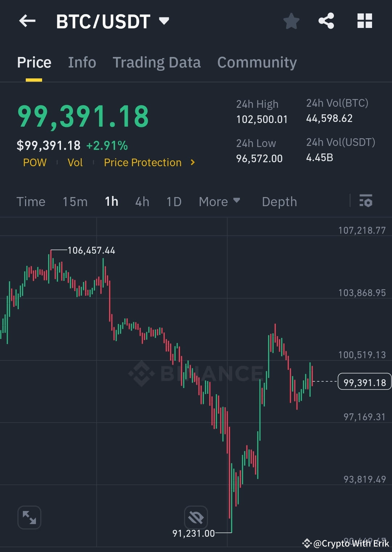Screen dimensions: 392x552
Task: Switch to the Trading Data tab
Action: click(x=157, y=62)
